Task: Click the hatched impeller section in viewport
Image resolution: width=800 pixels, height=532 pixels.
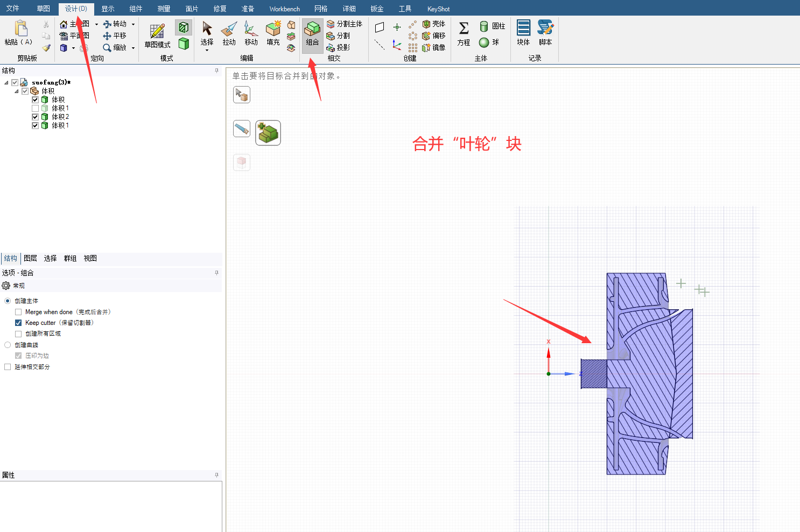Action: pos(646,377)
